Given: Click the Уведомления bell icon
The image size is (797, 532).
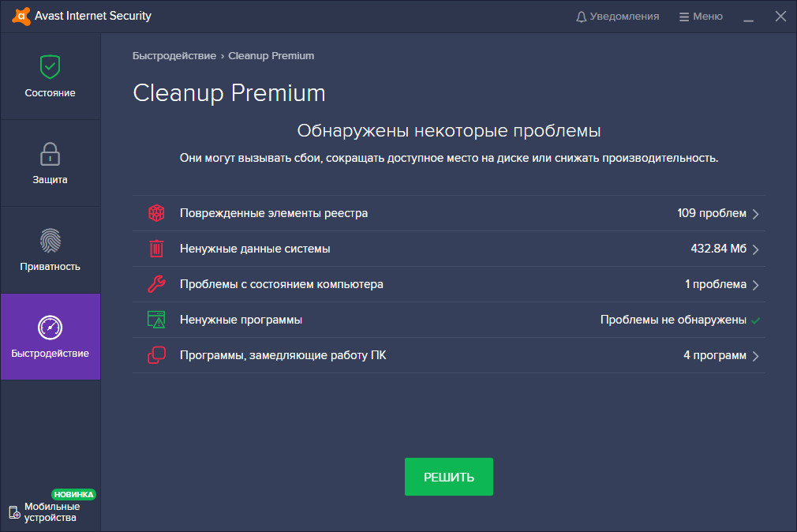Looking at the screenshot, I should click(582, 16).
